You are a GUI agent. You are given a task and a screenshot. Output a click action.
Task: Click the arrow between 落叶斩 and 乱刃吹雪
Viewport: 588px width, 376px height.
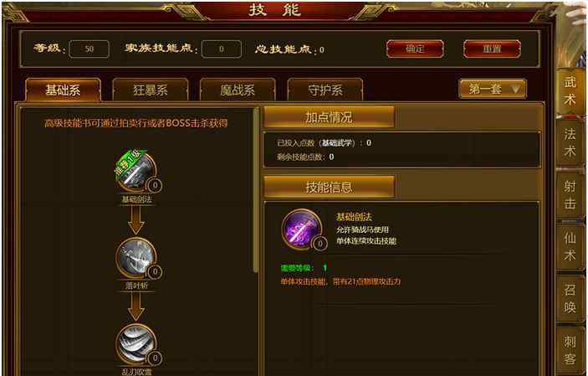(136, 306)
